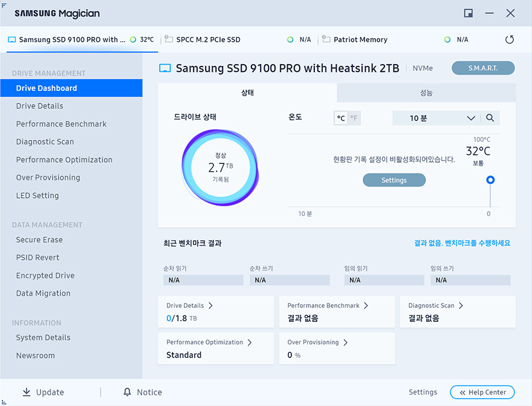The height and width of the screenshot is (406, 532).
Task: Click the Help Center double-chevron arrow
Action: click(462, 393)
